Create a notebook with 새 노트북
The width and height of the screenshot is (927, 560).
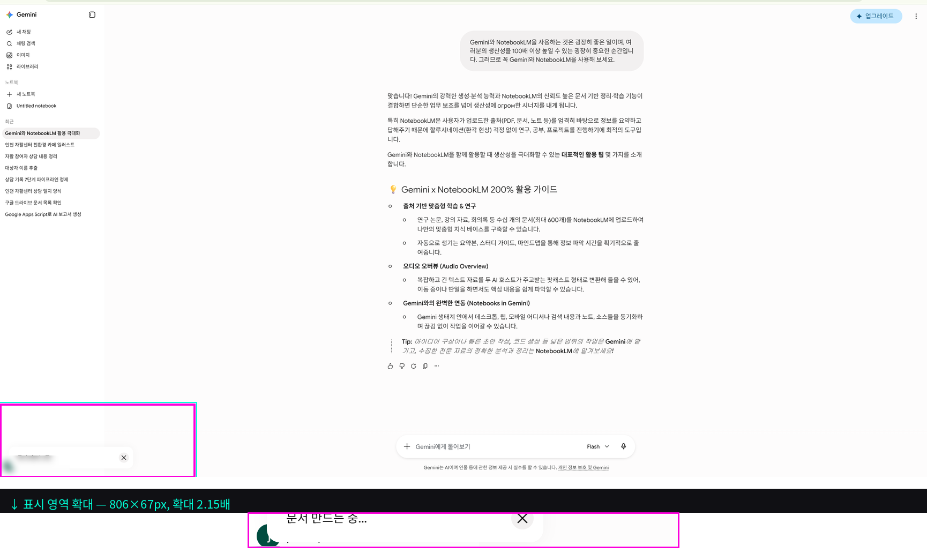coord(26,94)
